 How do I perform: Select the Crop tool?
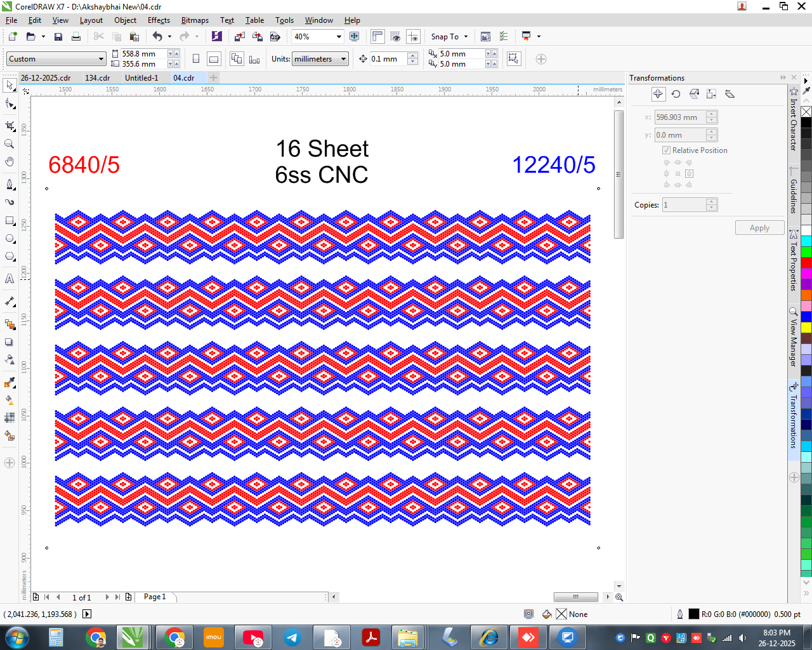pyautogui.click(x=10, y=126)
